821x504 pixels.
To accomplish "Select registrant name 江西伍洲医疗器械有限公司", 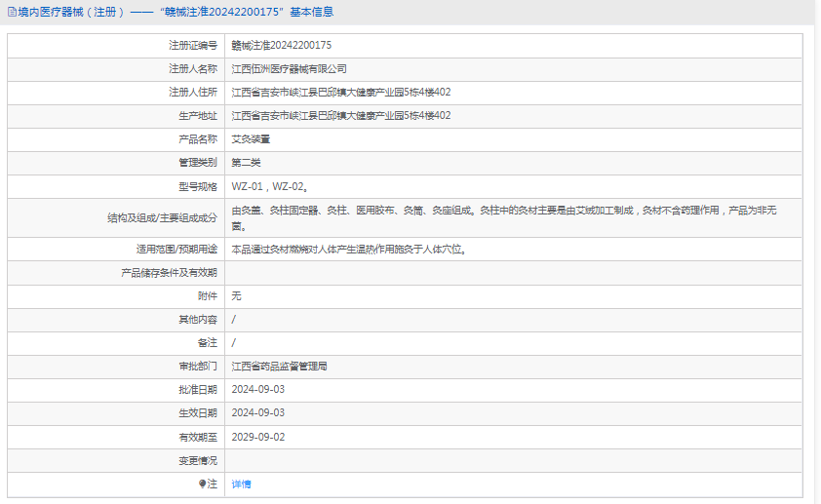I will pos(289,69).
